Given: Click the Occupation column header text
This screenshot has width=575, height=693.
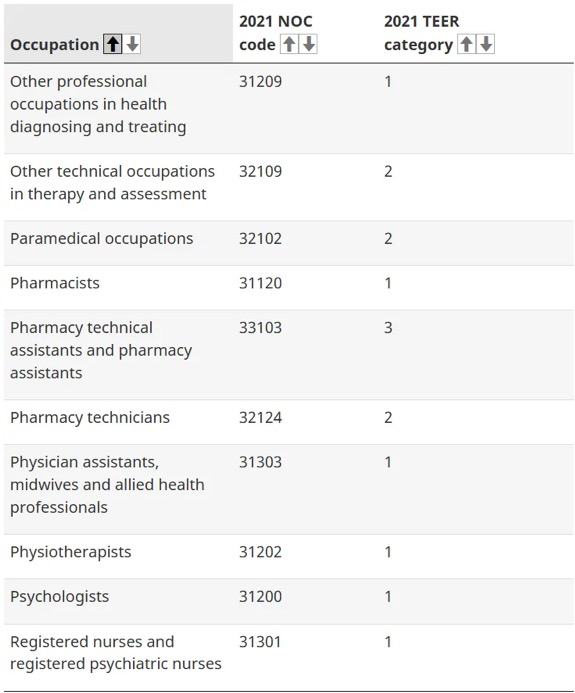Looking at the screenshot, I should tap(54, 45).
